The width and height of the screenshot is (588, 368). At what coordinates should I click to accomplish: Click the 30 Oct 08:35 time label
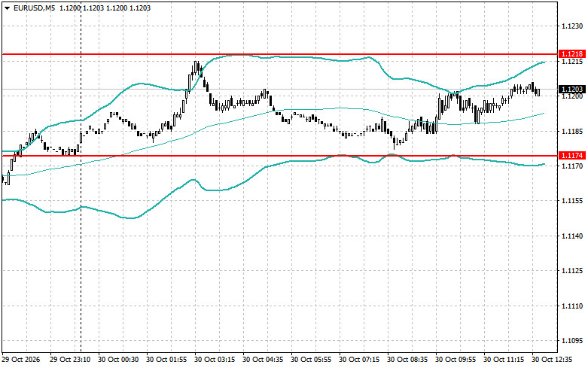pos(407,360)
